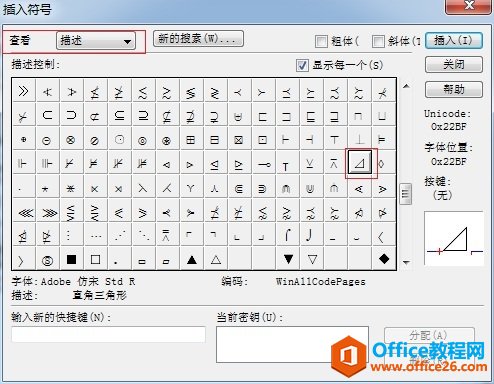
Task: Click the 插入(I) insert button
Action: [454, 41]
